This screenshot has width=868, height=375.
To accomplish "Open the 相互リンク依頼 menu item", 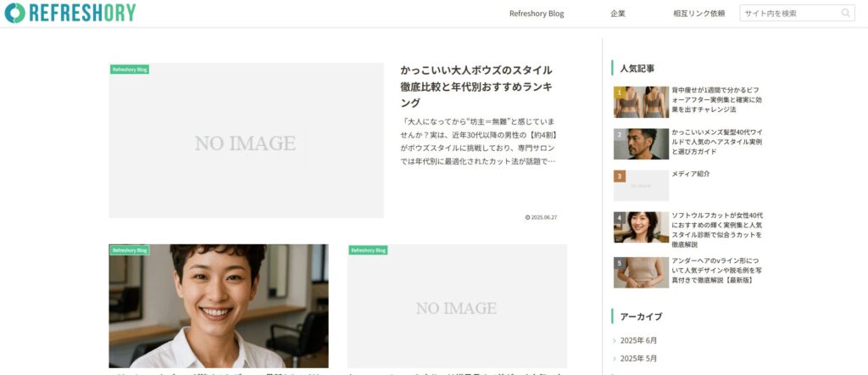I will (x=698, y=14).
